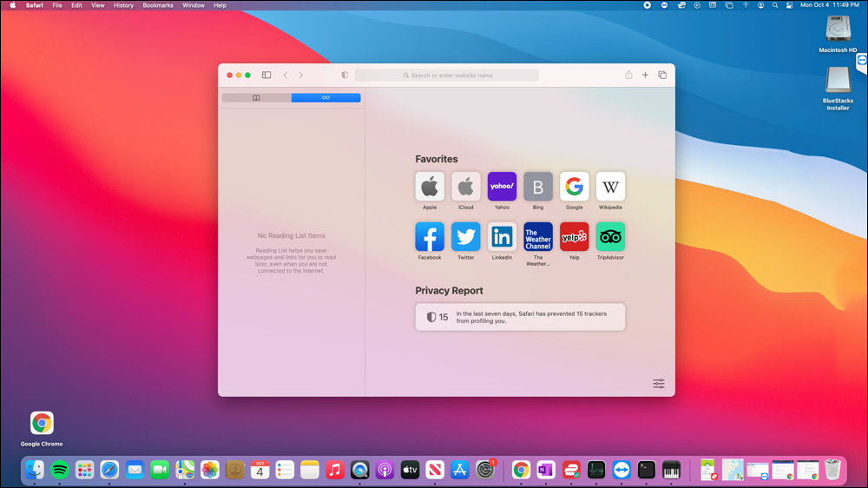Open Terminal from the Dock
Screen dimensions: 868x488
point(646,470)
